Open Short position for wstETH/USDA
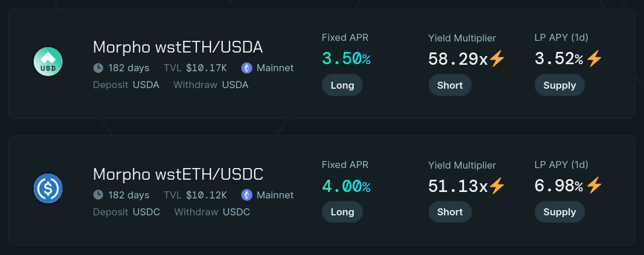Image resolution: width=644 pixels, height=255 pixels. pos(450,85)
